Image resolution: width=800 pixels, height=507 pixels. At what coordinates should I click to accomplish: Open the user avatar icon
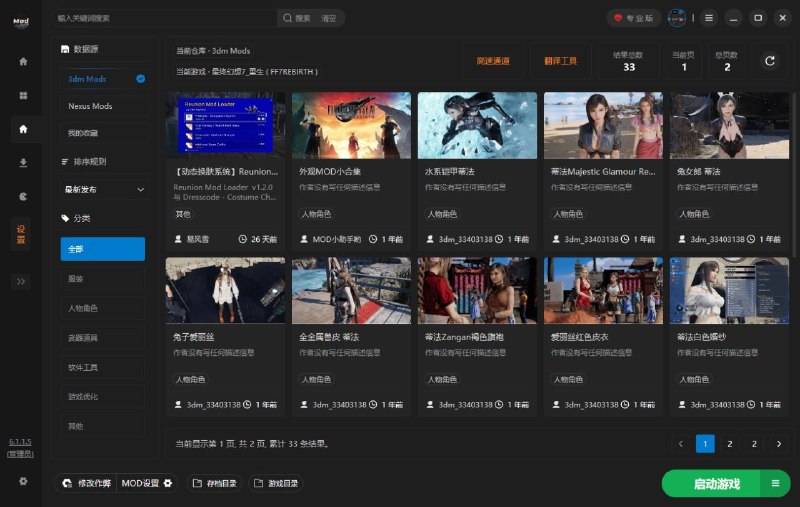click(x=677, y=18)
